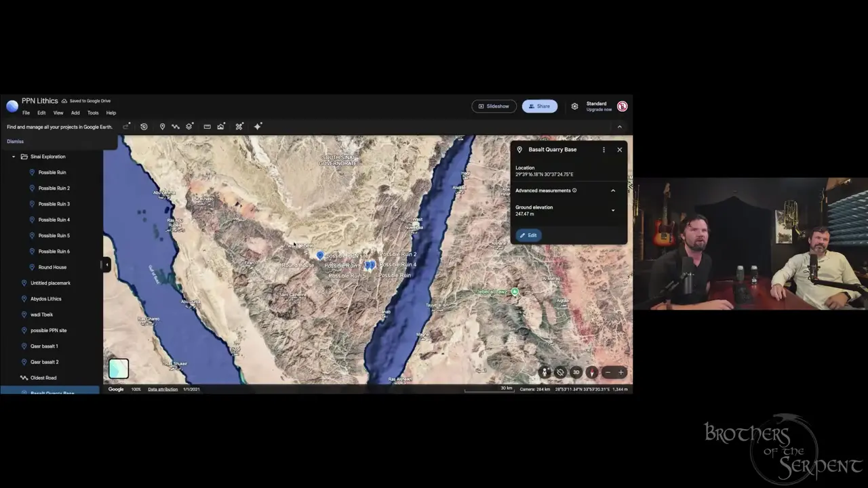This screenshot has height=488, width=868.
Task: Collapse the toolbar with the top-right chevron
Action: (619, 127)
